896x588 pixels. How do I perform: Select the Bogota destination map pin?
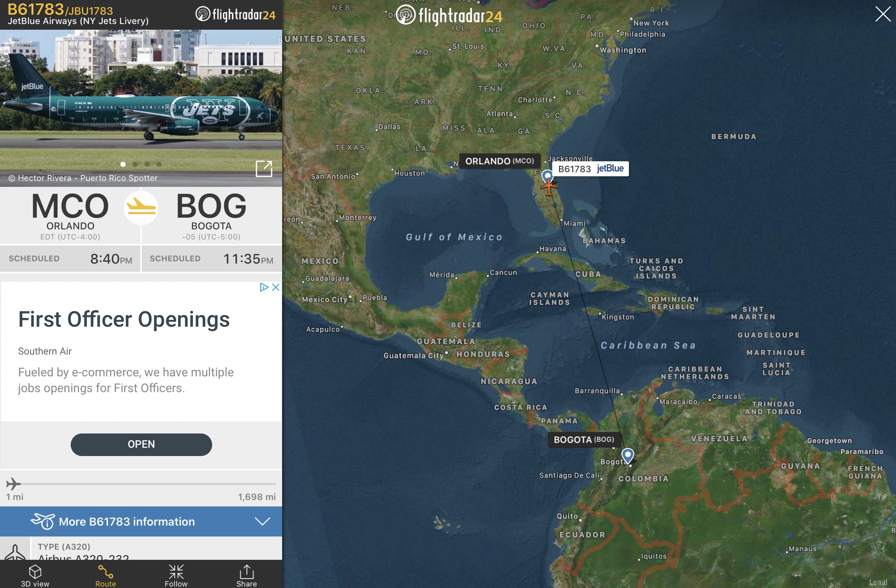pos(627,456)
